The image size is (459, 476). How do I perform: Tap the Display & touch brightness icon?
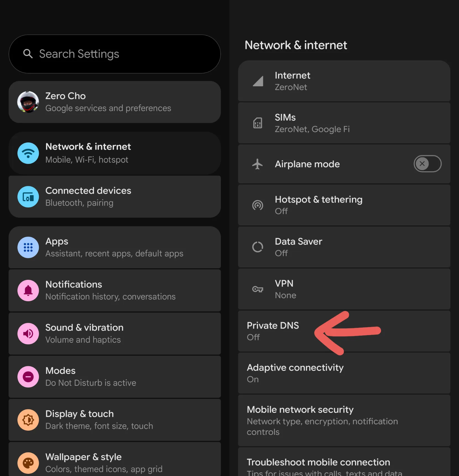pos(28,420)
